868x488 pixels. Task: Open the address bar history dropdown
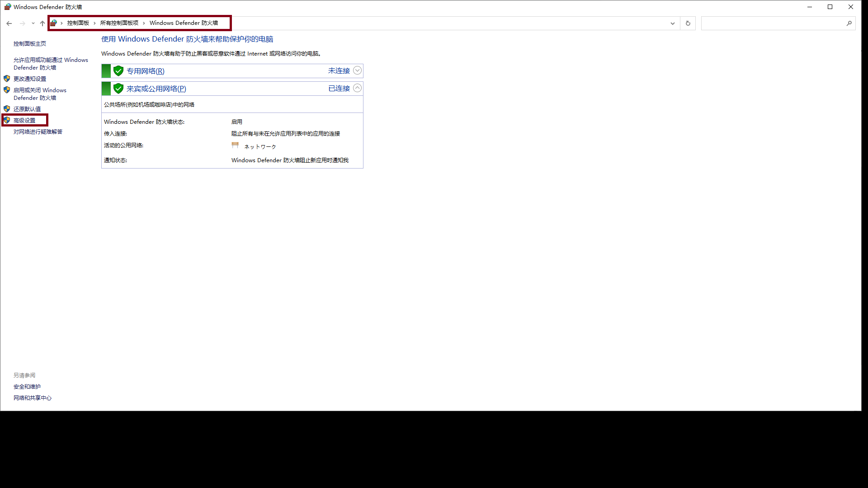point(672,23)
